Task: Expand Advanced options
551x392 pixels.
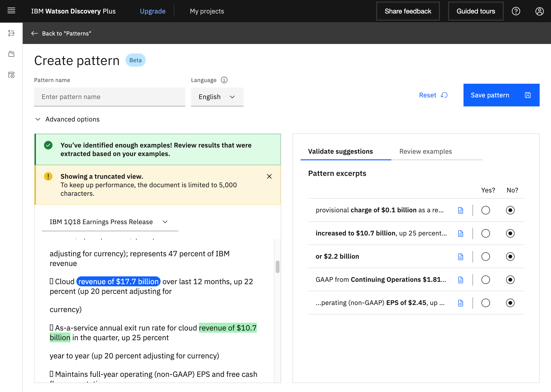Action: [67, 119]
